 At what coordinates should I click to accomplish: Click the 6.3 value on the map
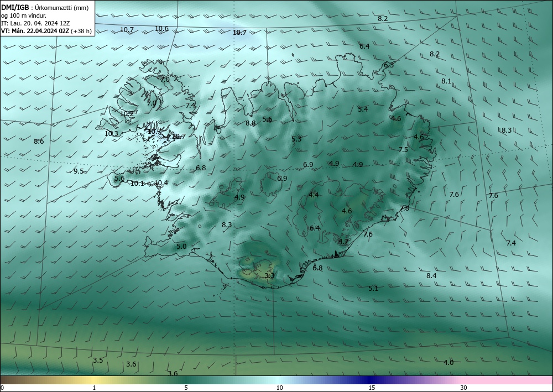(x=389, y=65)
